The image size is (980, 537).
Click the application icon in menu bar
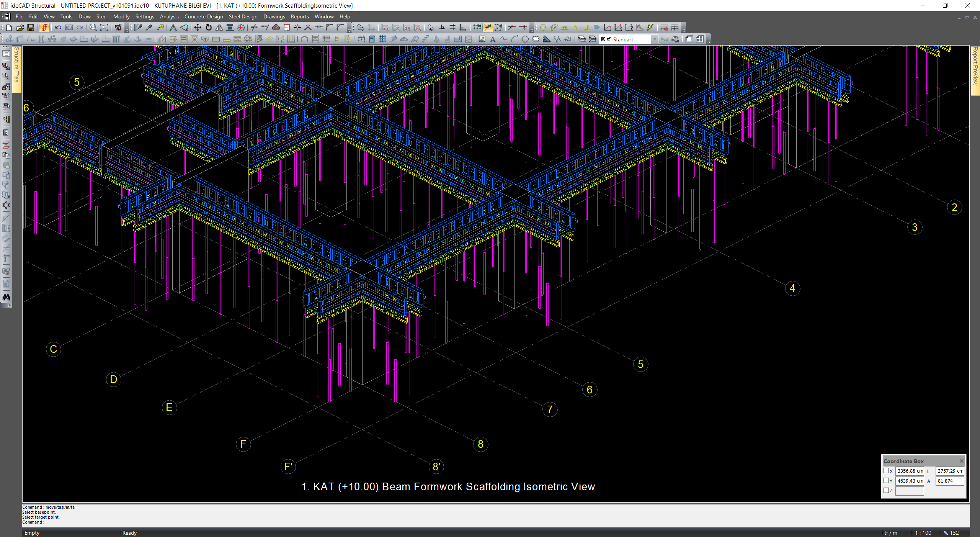[x=7, y=16]
